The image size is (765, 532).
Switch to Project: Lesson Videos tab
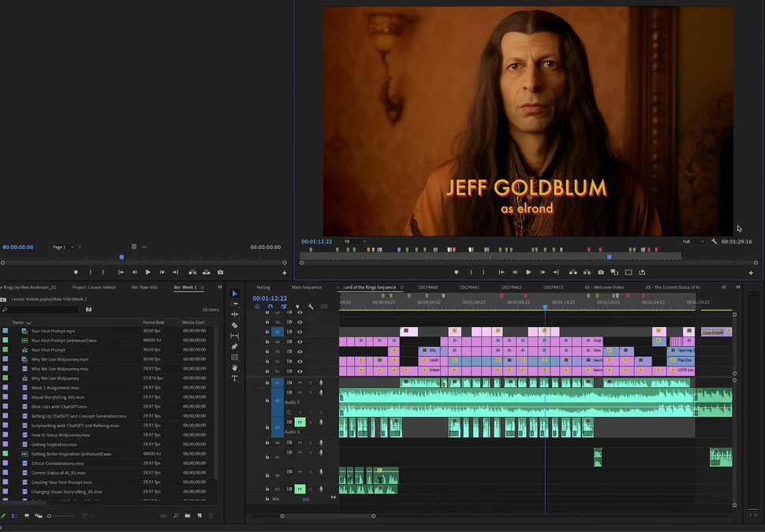click(94, 287)
